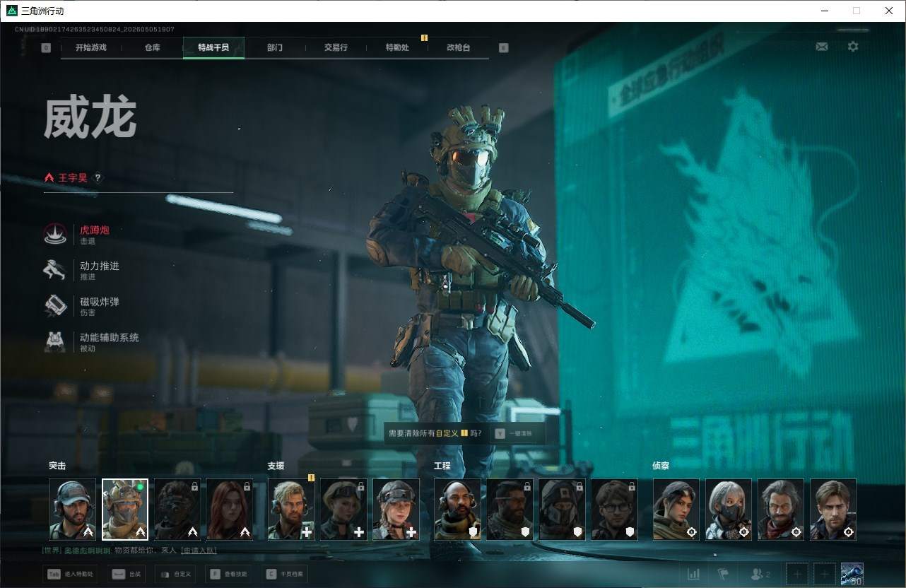Switch to the 部门 tab
The image size is (906, 588).
click(x=275, y=48)
